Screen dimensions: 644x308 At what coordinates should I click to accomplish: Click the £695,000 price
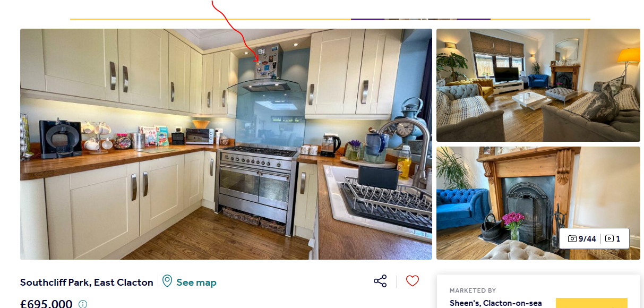click(46, 304)
